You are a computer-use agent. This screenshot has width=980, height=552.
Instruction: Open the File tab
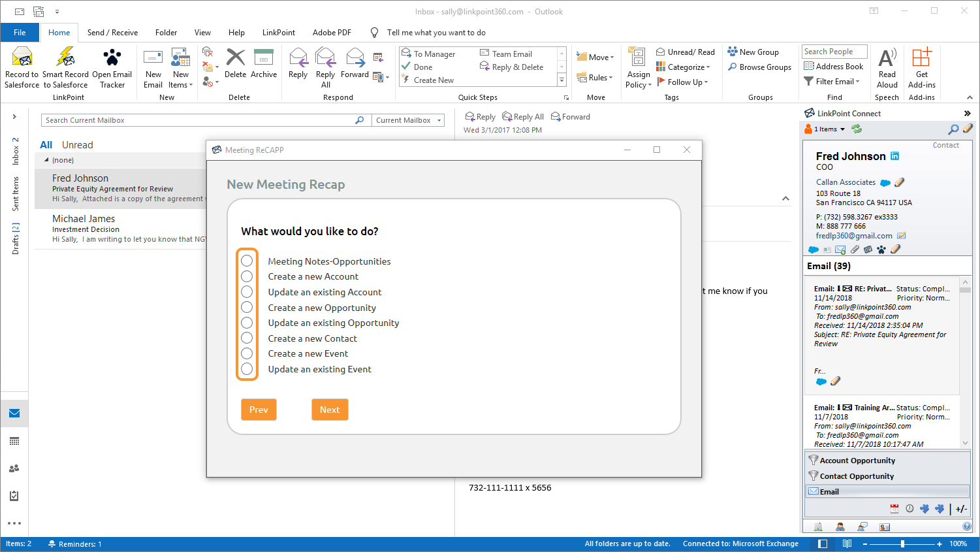click(20, 33)
